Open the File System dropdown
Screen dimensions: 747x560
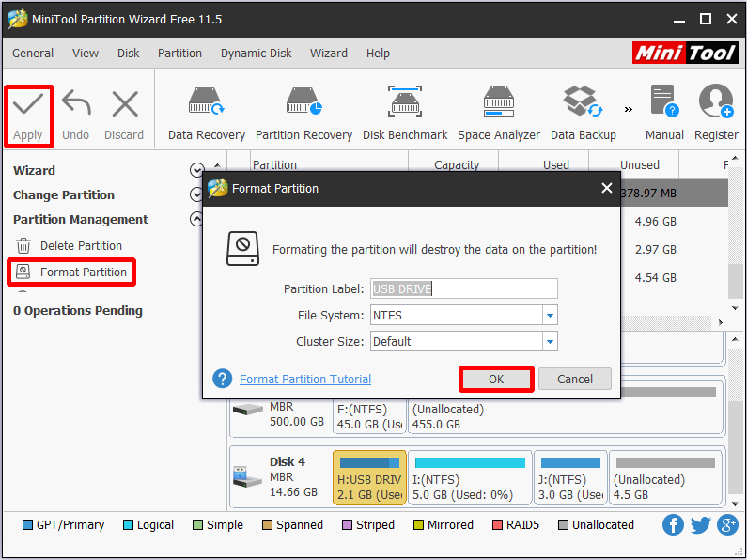550,316
